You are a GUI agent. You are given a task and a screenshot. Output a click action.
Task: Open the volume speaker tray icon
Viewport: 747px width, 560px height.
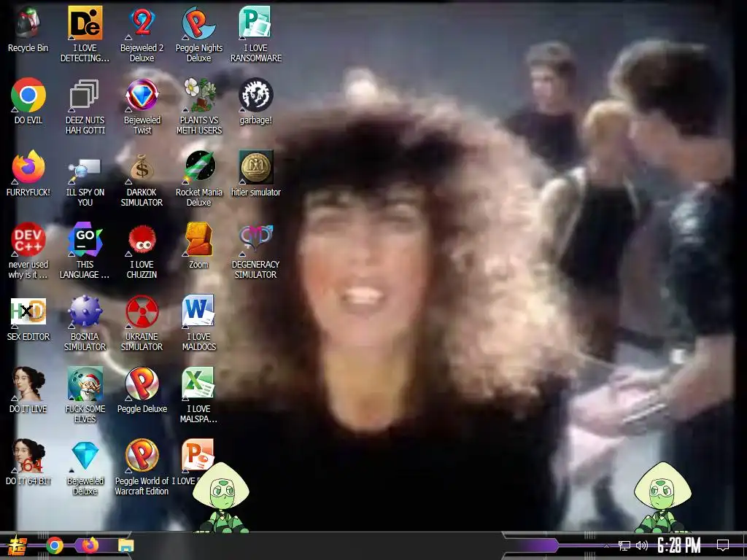click(x=642, y=545)
